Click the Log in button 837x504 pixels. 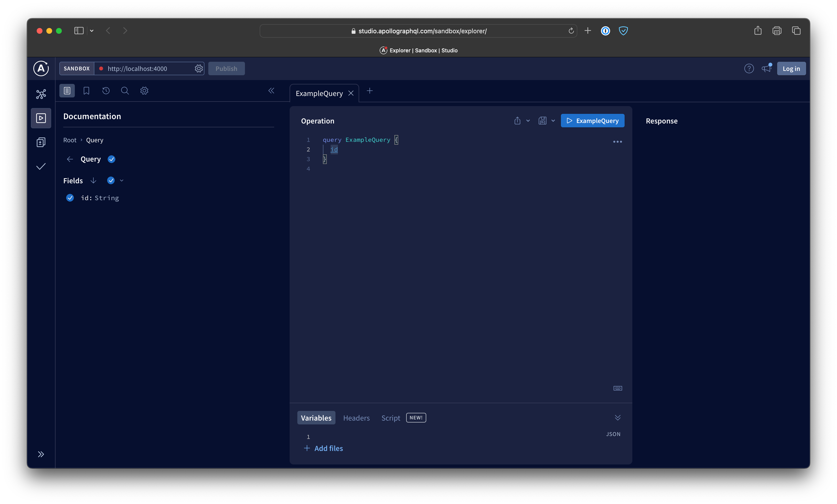tap(791, 68)
